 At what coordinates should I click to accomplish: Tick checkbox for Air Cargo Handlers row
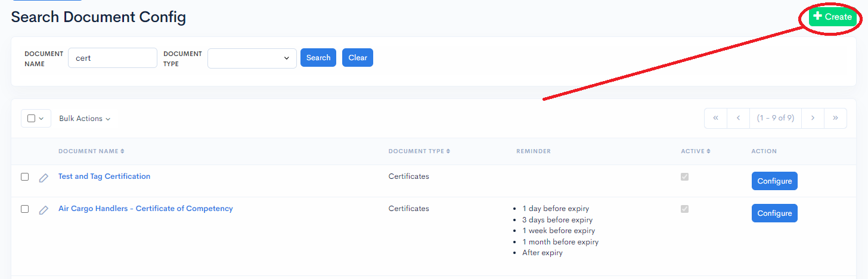24,209
